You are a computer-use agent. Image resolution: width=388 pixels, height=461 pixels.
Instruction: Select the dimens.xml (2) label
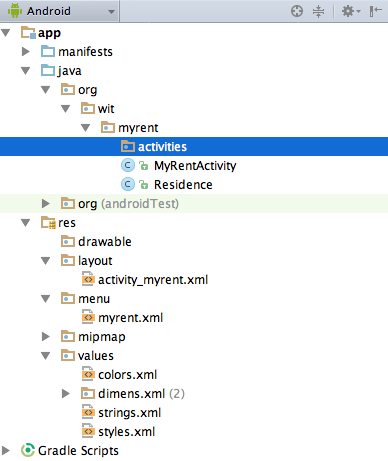(141, 394)
